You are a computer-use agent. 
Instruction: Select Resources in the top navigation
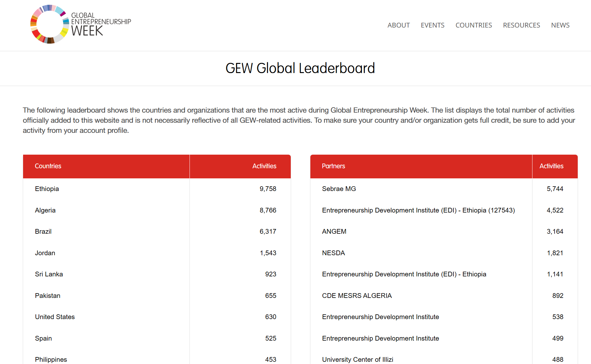click(521, 25)
